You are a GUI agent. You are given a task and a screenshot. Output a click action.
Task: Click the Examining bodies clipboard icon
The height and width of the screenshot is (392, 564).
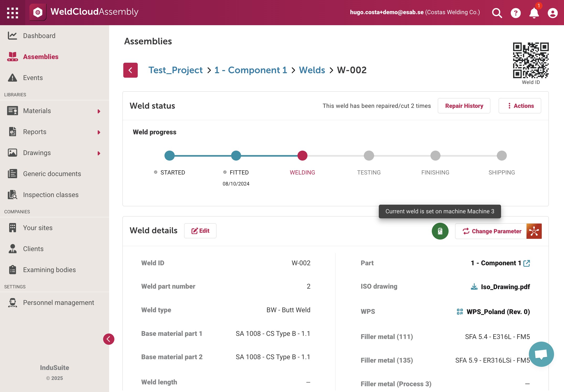coord(12,270)
